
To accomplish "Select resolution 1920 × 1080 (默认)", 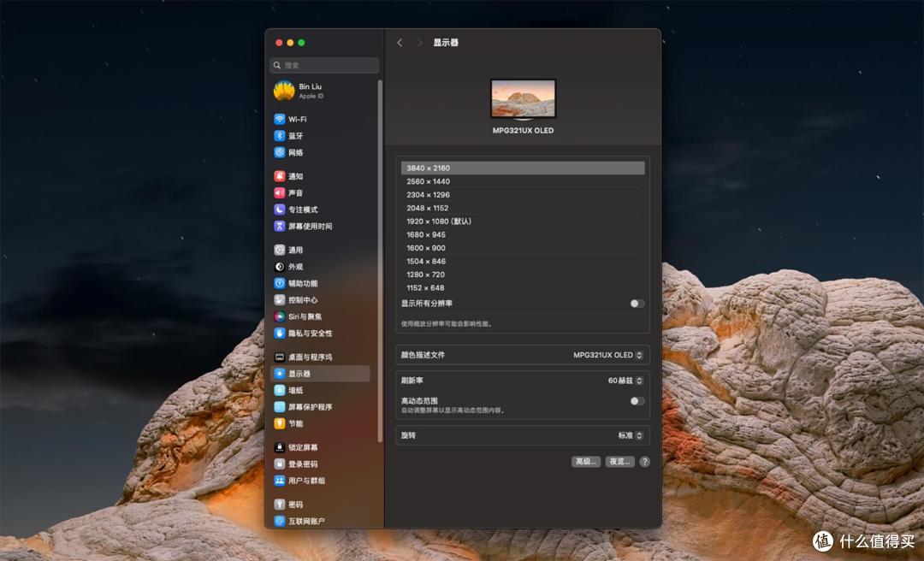I will 523,221.
